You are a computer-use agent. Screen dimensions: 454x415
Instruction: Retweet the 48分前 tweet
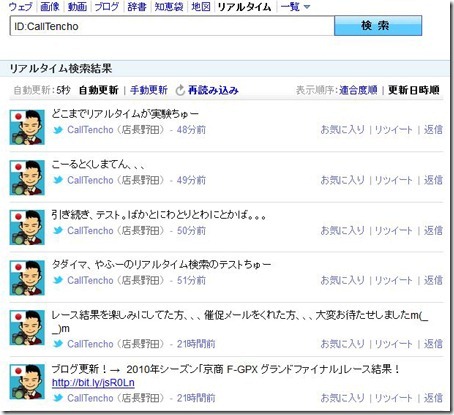pos(394,130)
